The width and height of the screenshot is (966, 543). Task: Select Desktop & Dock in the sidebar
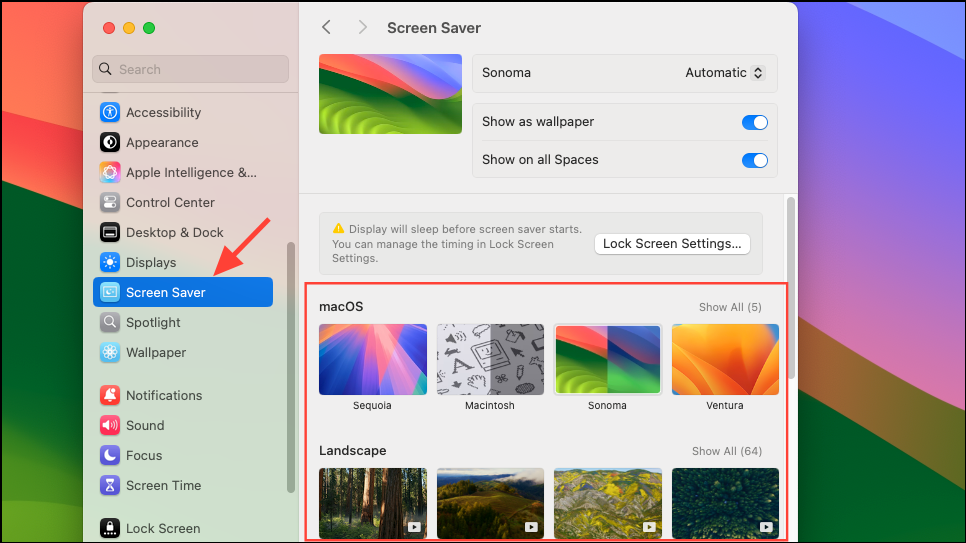pyautogui.click(x=183, y=232)
